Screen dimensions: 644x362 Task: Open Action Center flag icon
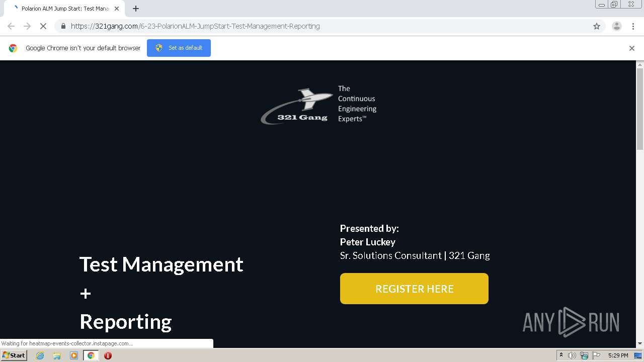click(x=596, y=355)
